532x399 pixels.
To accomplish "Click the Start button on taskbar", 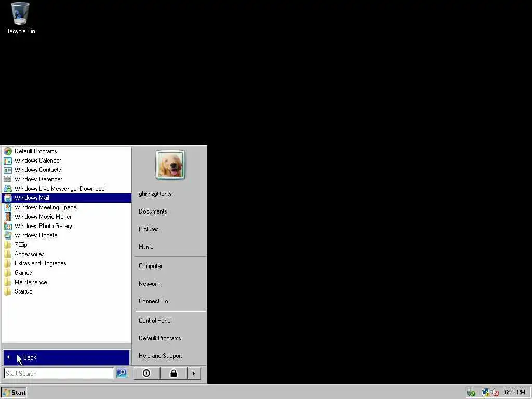I will 14,393.
